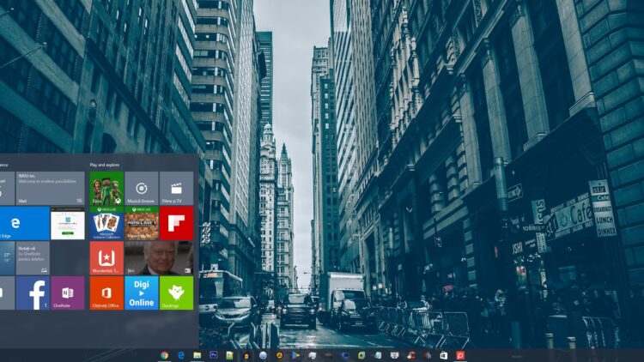The height and width of the screenshot is (362, 644).
Task: Open the red search app in taskbar
Action: (x=460, y=355)
